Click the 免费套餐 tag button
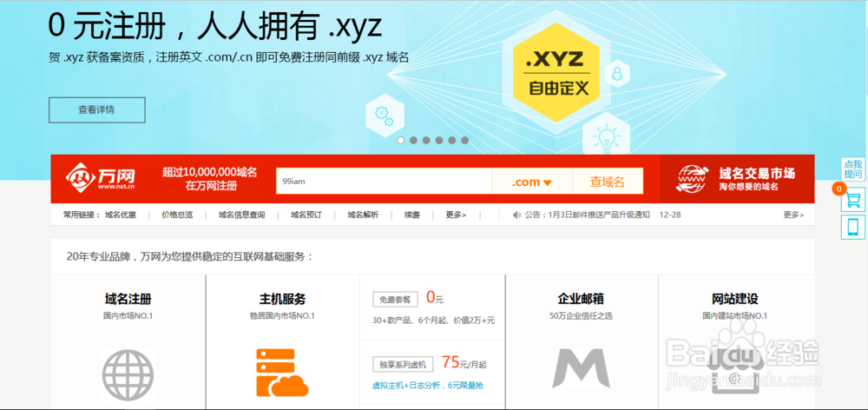Viewport: 868px width, 410px height. tap(395, 300)
